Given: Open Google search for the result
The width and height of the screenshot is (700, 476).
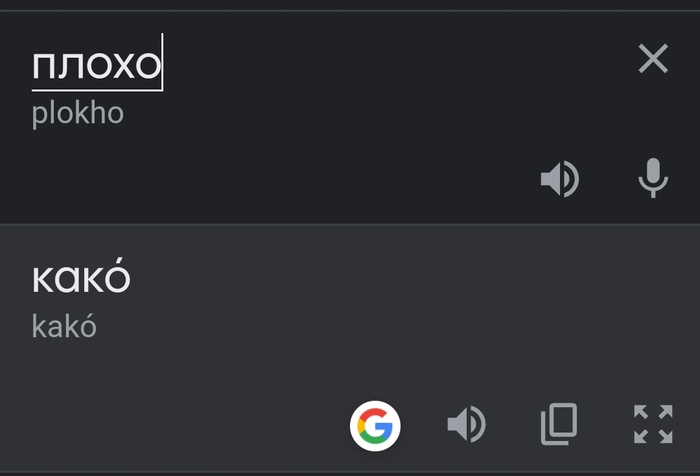Looking at the screenshot, I should (375, 426).
